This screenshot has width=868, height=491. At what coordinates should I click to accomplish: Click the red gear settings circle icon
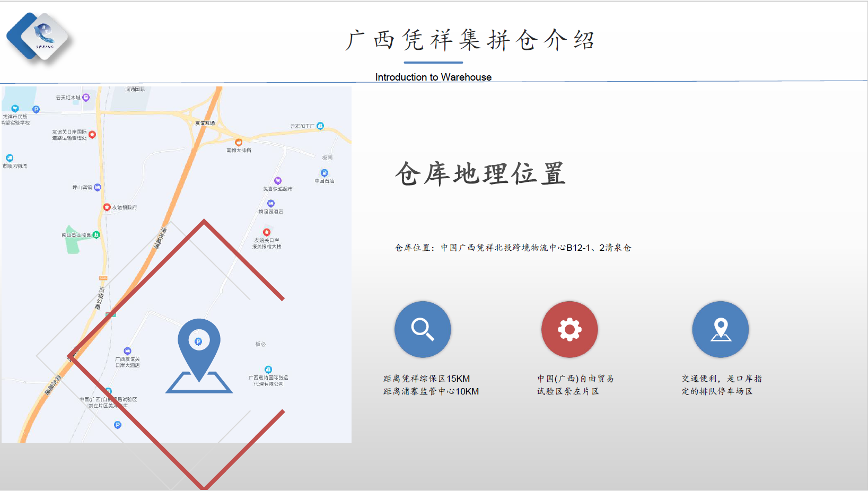(x=569, y=329)
